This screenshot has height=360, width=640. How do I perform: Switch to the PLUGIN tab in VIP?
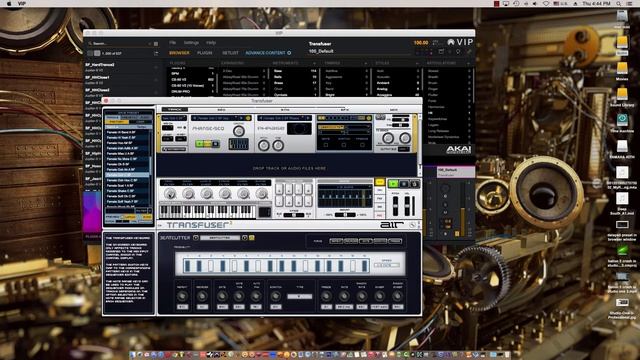[204, 53]
